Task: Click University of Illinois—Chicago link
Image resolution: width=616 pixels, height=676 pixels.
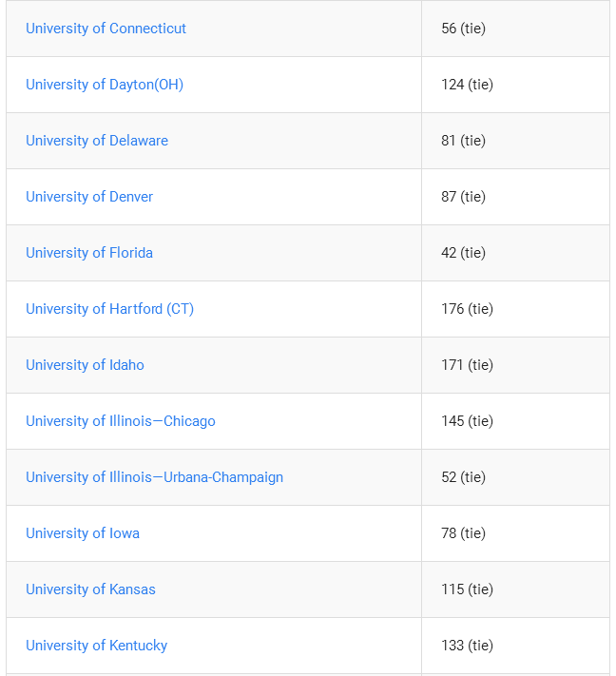Action: pyautogui.click(x=121, y=421)
